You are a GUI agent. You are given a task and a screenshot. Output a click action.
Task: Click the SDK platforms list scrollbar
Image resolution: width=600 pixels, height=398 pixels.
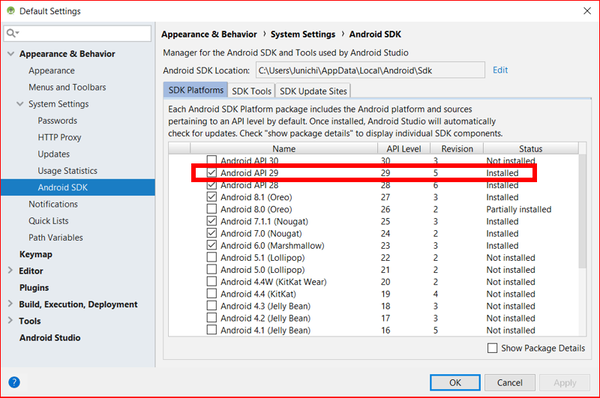tap(582, 210)
